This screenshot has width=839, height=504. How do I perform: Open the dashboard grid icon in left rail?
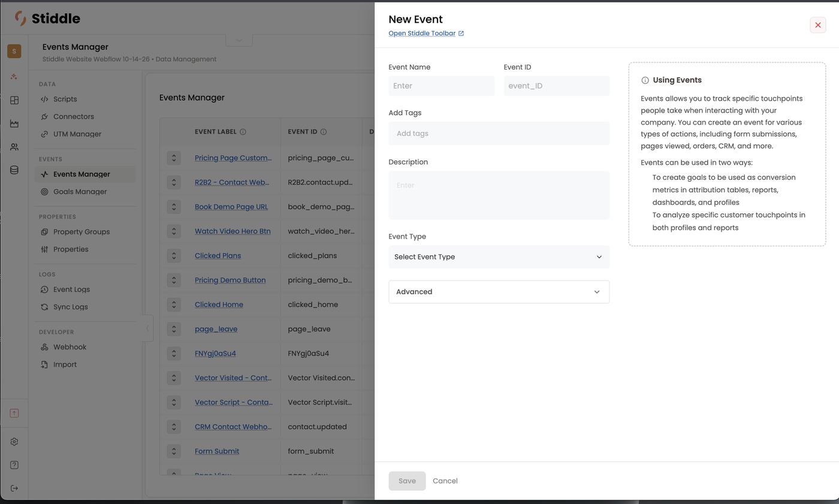pyautogui.click(x=14, y=100)
